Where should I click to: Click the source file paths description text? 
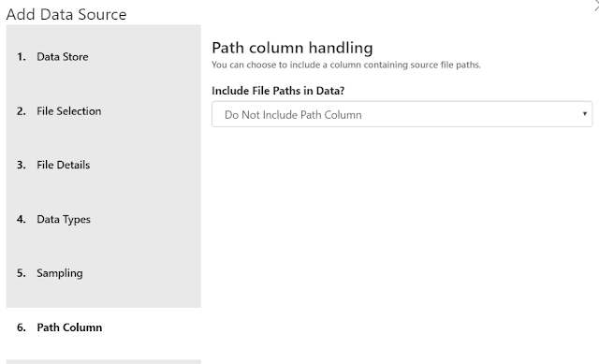pos(346,65)
